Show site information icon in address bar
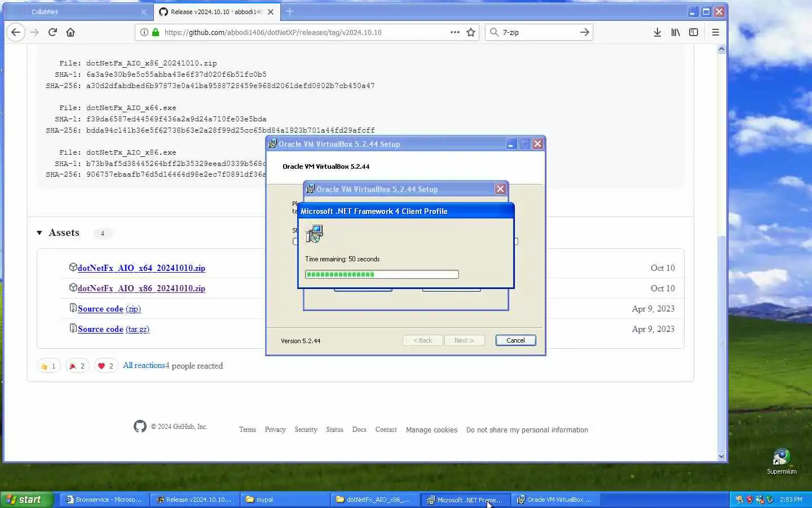Screen dimensions: 812x508 [144, 32]
